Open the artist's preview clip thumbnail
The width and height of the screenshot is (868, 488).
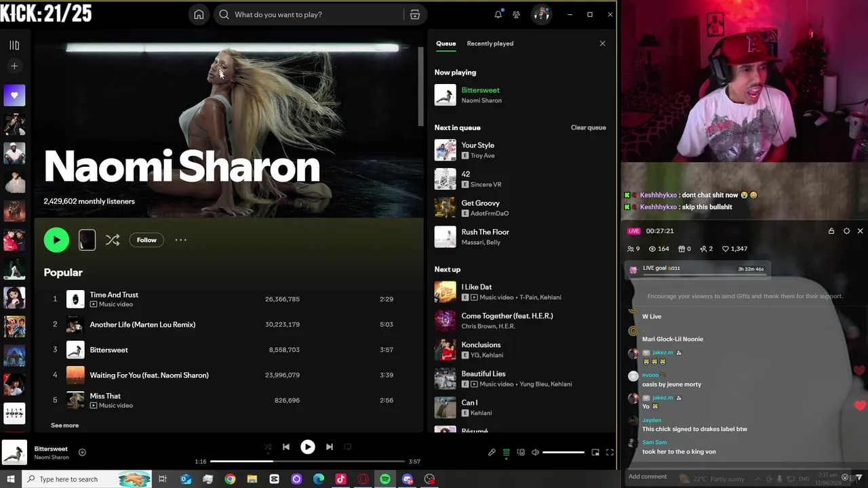[x=87, y=240]
